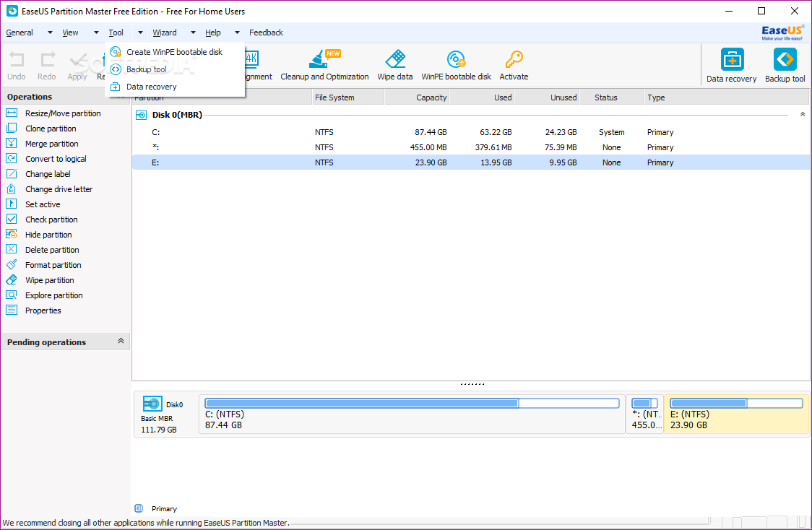Select the C: partition row
The height and width of the screenshot is (530, 812).
[471, 132]
